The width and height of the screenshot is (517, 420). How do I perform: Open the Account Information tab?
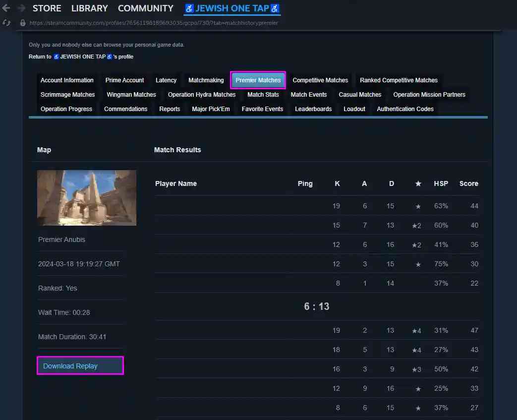67,80
